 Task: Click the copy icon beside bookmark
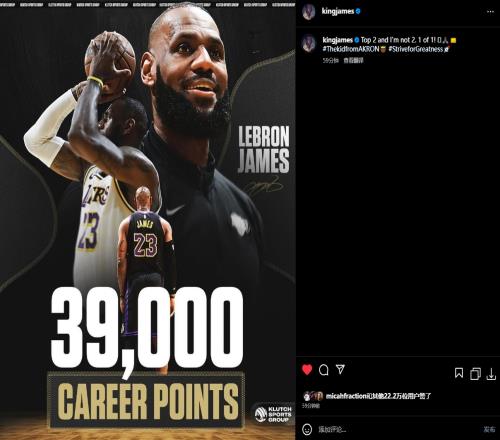[475, 374]
